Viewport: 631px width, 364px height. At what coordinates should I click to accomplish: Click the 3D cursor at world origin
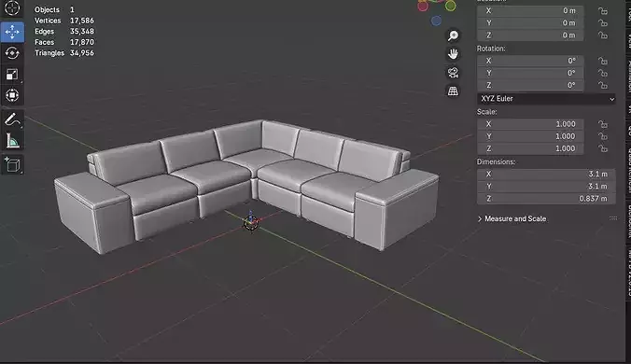click(x=251, y=222)
